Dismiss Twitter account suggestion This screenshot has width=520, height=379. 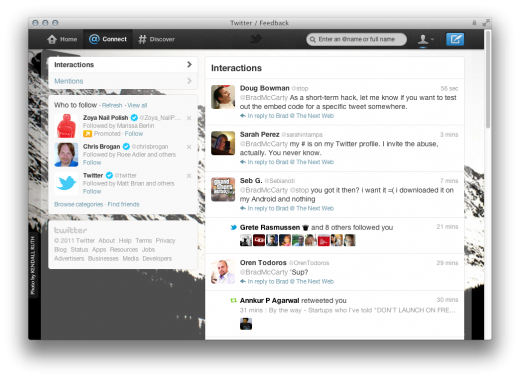click(189, 176)
